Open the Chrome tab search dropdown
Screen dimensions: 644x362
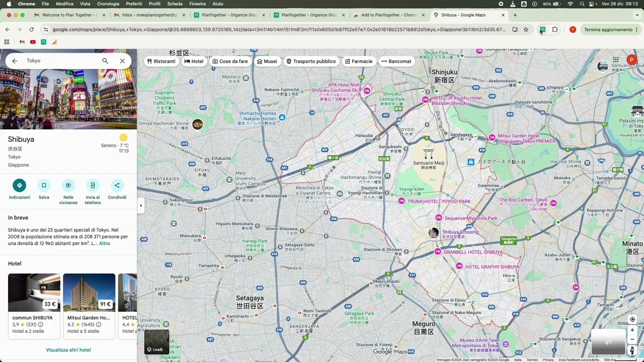coord(637,15)
